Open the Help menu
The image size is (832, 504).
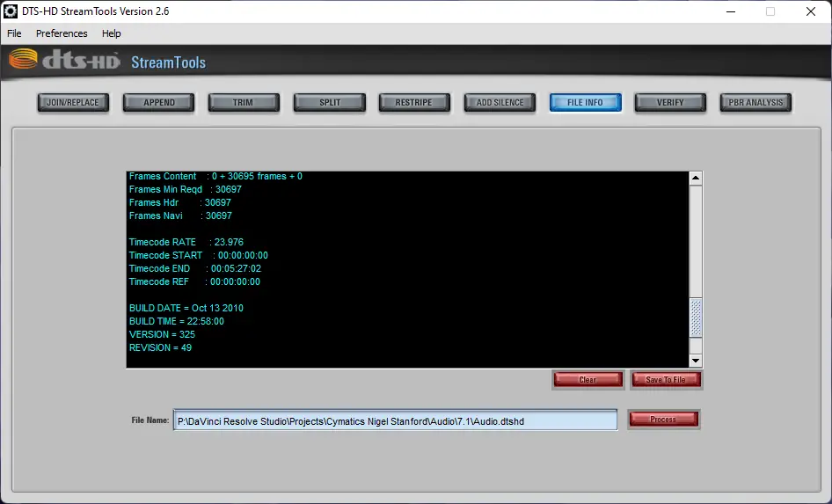112,33
